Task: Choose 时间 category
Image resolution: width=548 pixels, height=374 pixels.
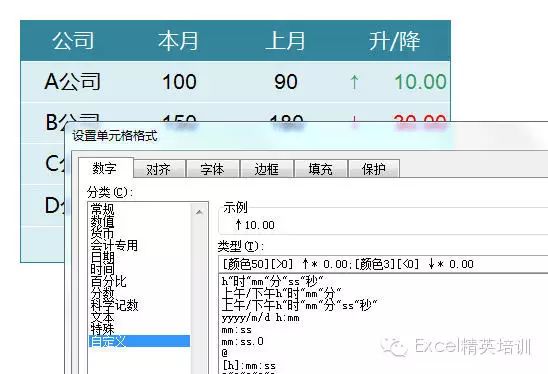Action: pyautogui.click(x=102, y=269)
